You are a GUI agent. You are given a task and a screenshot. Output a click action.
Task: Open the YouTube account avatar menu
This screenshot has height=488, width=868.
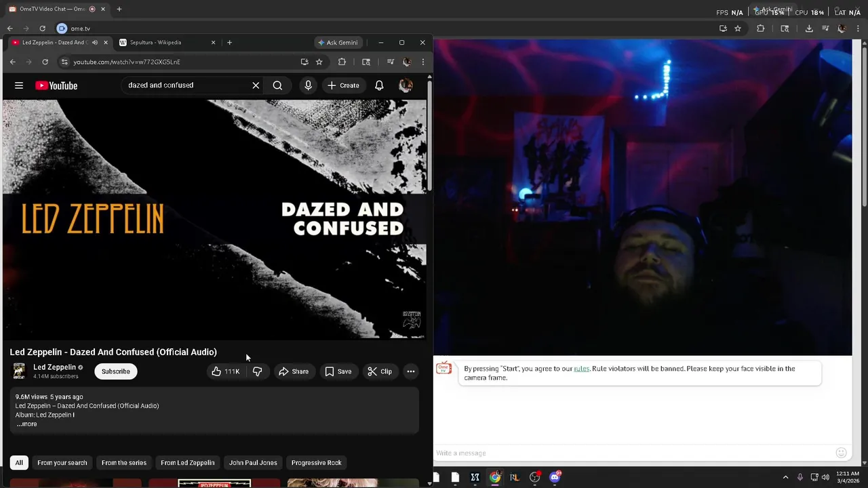[x=406, y=85]
